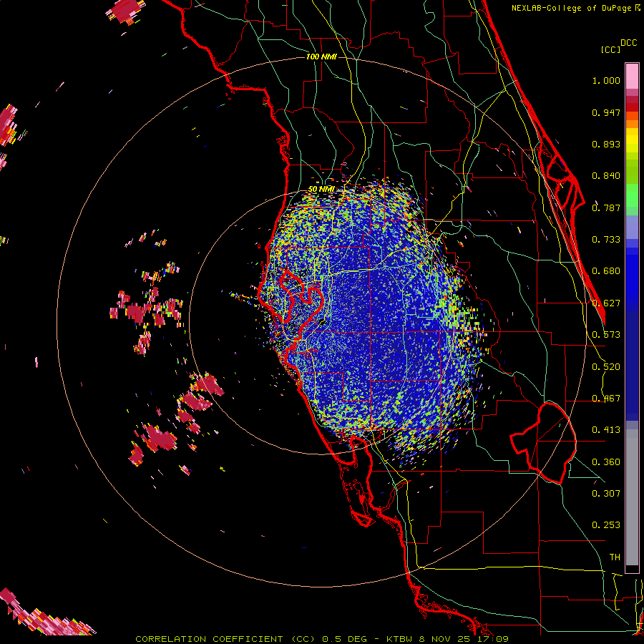Pick the gray bottom segment of color bar
The height and width of the screenshot is (644, 644).
point(632,497)
